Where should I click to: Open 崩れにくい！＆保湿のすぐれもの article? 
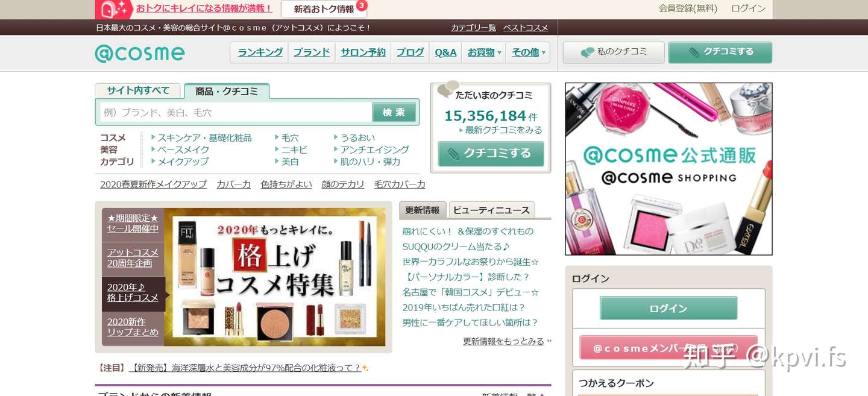click(x=468, y=231)
